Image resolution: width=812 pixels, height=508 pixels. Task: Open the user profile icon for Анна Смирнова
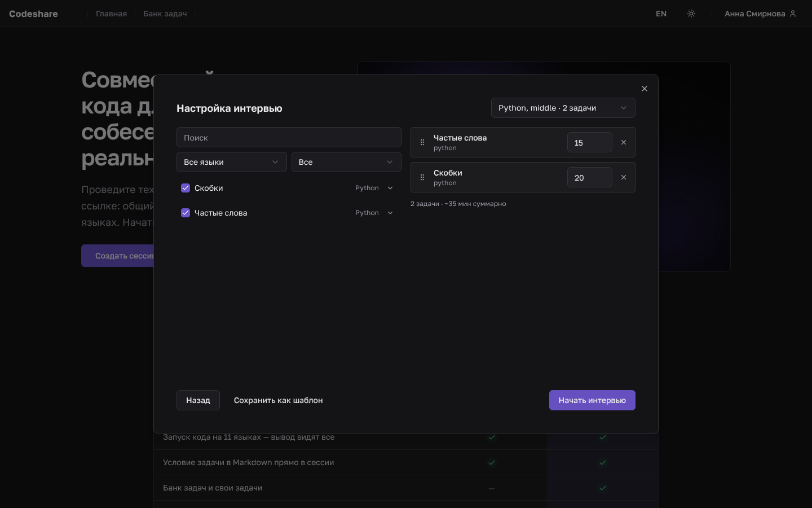[x=793, y=14]
